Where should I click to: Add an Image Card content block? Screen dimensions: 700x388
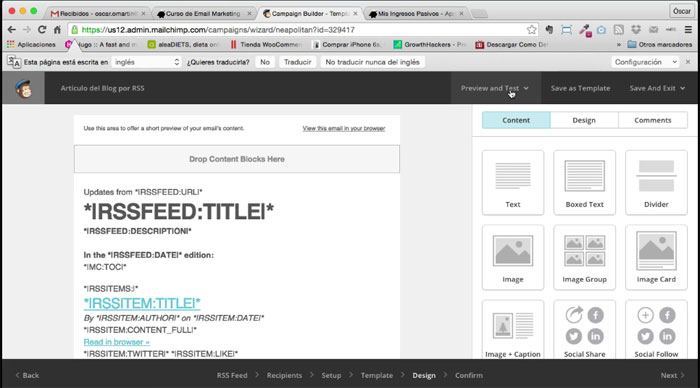656,257
